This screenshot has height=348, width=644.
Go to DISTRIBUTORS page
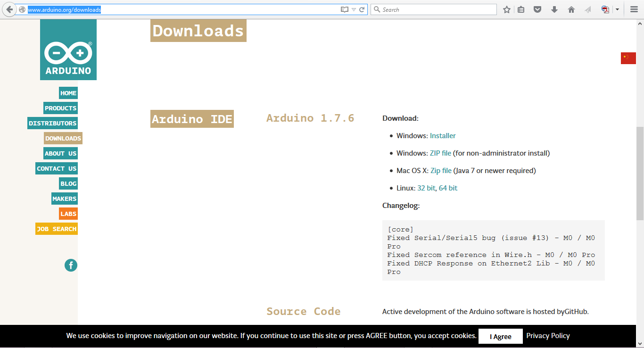point(52,123)
